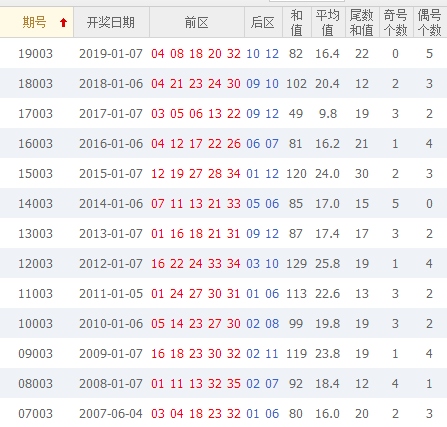Select issue number 14003
The height and width of the screenshot is (427, 447).
point(35,204)
